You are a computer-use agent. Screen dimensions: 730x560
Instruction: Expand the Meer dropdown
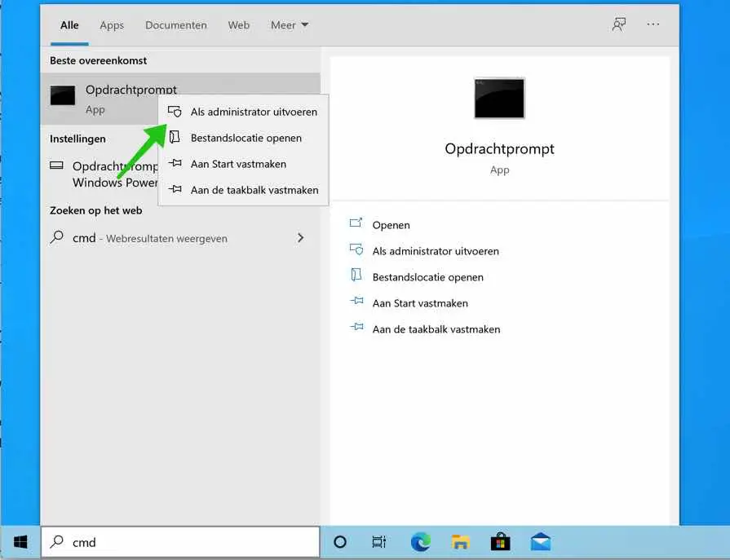pyautogui.click(x=289, y=25)
